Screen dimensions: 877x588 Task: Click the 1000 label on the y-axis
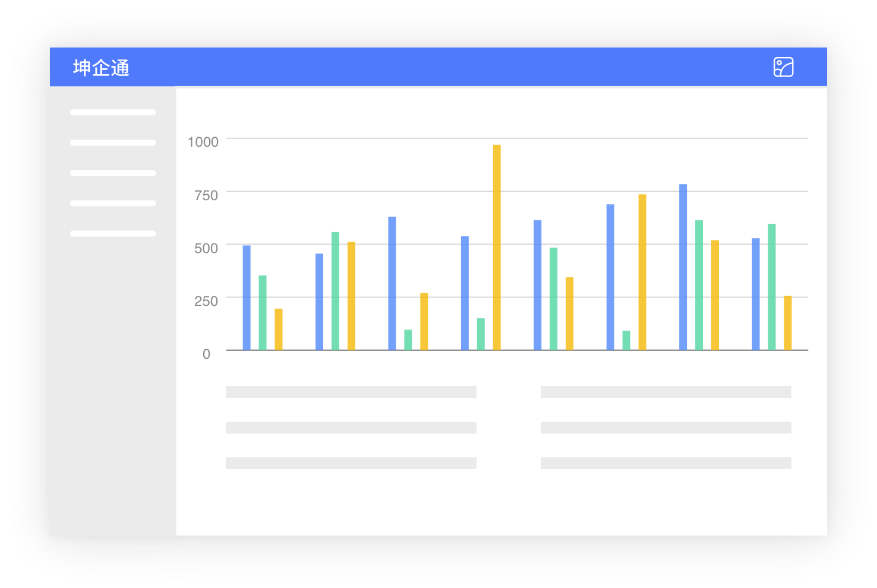[x=203, y=142]
